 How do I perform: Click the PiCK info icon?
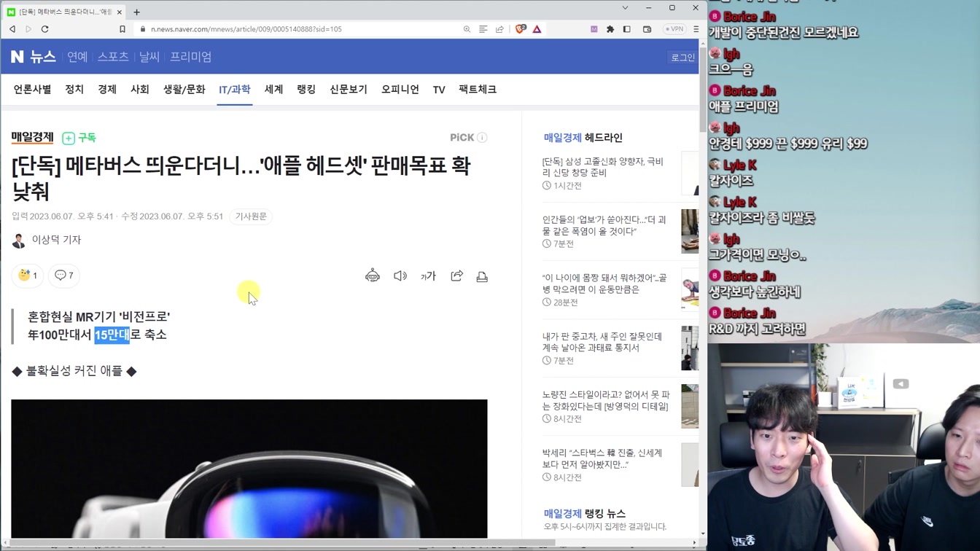pos(482,138)
